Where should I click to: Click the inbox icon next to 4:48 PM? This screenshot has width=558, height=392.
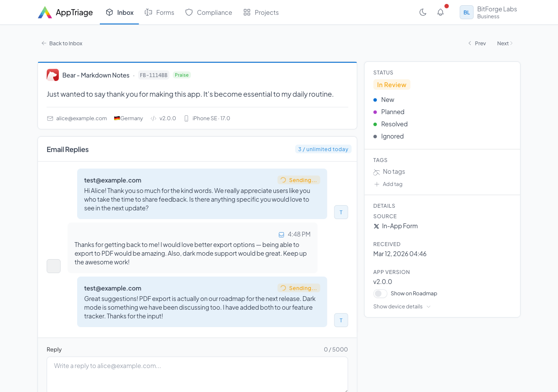click(x=281, y=234)
